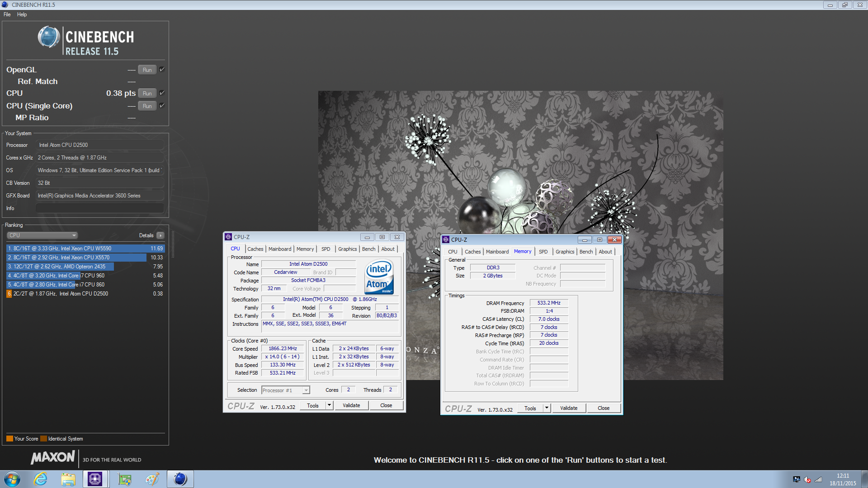Switch to Caches tab in left CPU-Z window
This screenshot has width=868, height=488.
pos(255,249)
